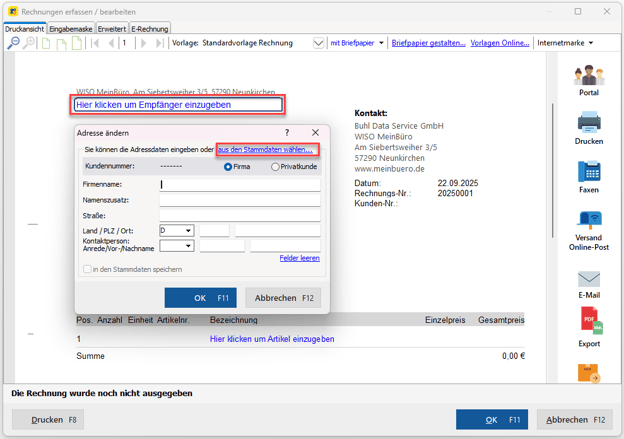Select the Privatkunde radio button
The width and height of the screenshot is (624, 439).
pos(275,167)
